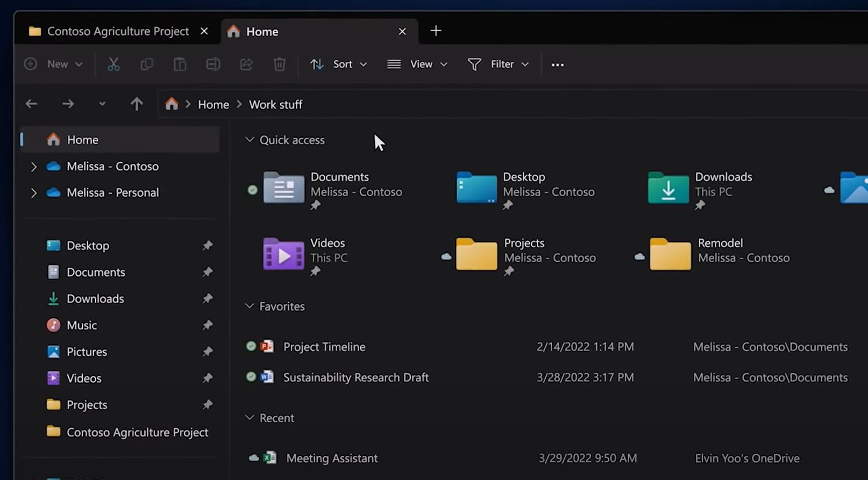Click the Delete trash icon
This screenshot has height=480, width=868.
(x=279, y=65)
